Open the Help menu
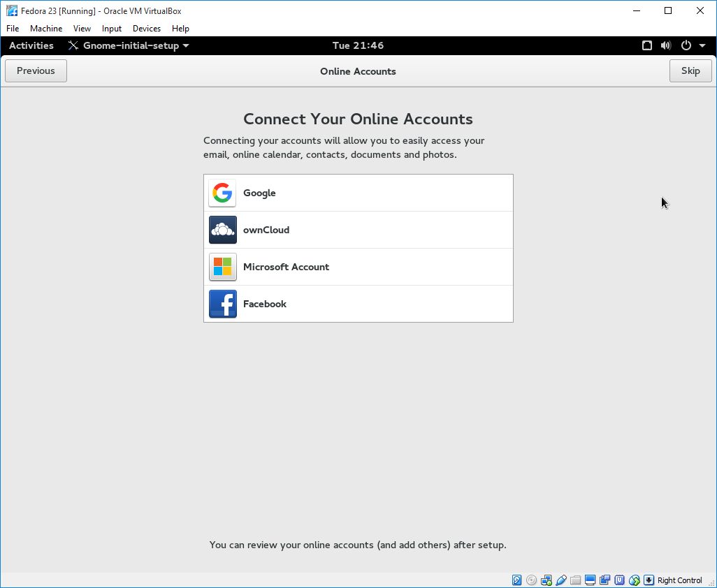Viewport: 717px width, 588px height. 180,29
